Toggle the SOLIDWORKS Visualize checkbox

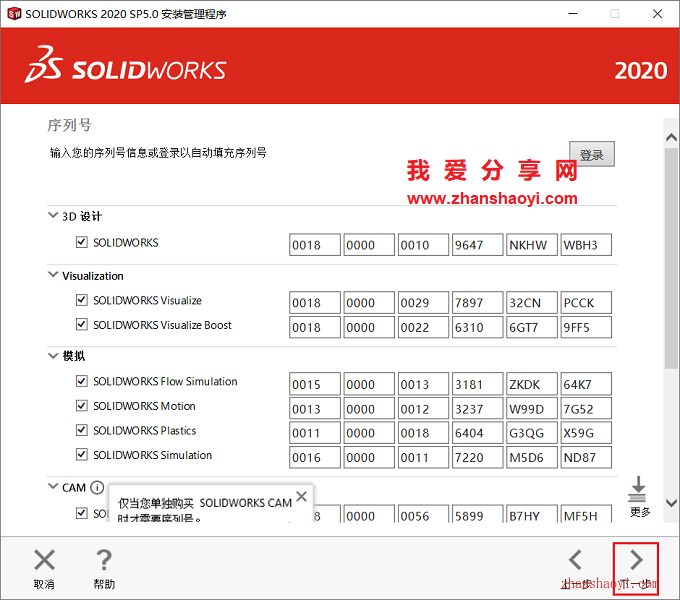click(x=82, y=300)
